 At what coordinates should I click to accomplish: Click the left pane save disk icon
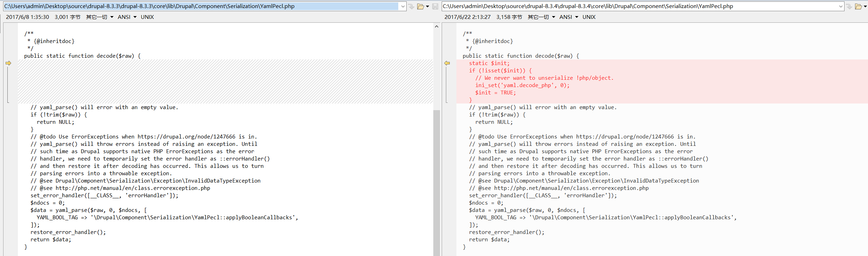(435, 6)
